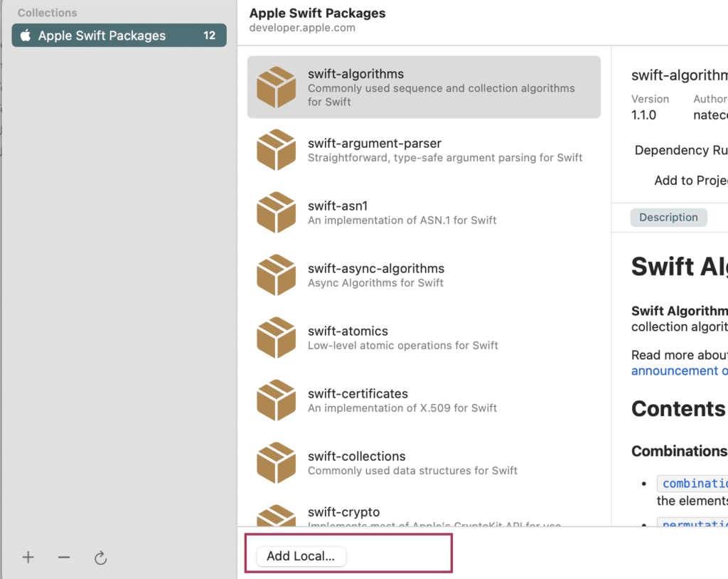This screenshot has height=579, width=728.
Task: Click the Apple logo in the sidebar collection
Action: pos(25,35)
